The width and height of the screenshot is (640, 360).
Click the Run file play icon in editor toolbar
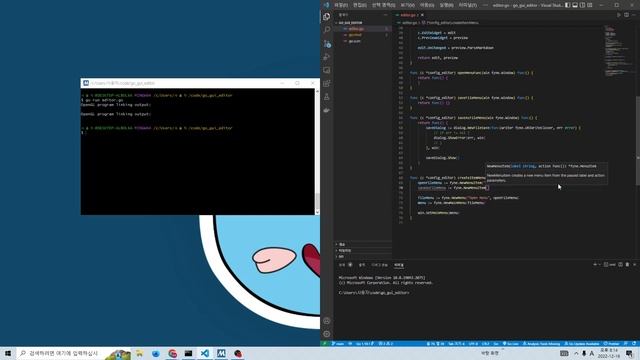click(x=619, y=15)
